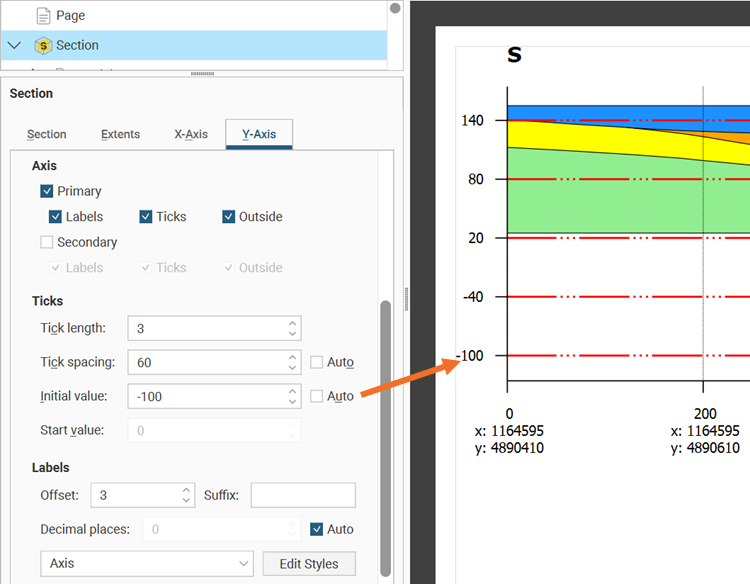Toggle the primary Labels checkbox

click(56, 217)
